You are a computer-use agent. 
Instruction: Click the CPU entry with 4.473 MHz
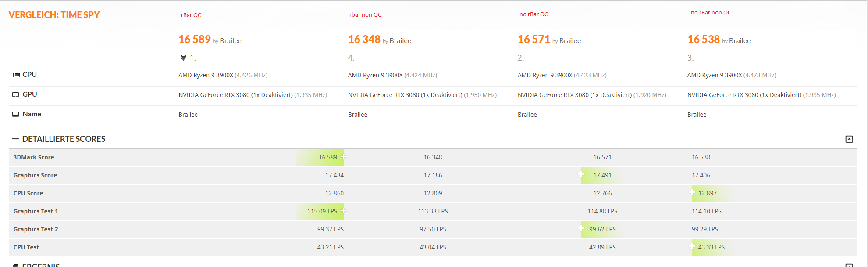[x=732, y=75]
